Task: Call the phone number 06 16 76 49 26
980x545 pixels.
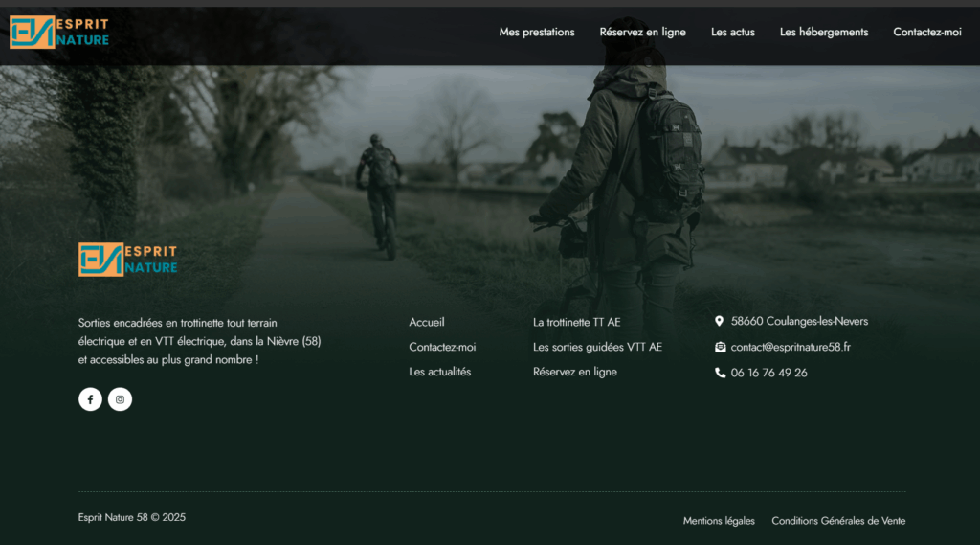Action: (x=768, y=373)
